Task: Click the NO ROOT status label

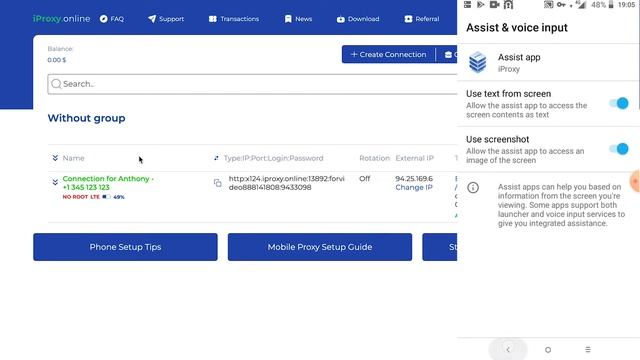Action: pyautogui.click(x=75, y=197)
